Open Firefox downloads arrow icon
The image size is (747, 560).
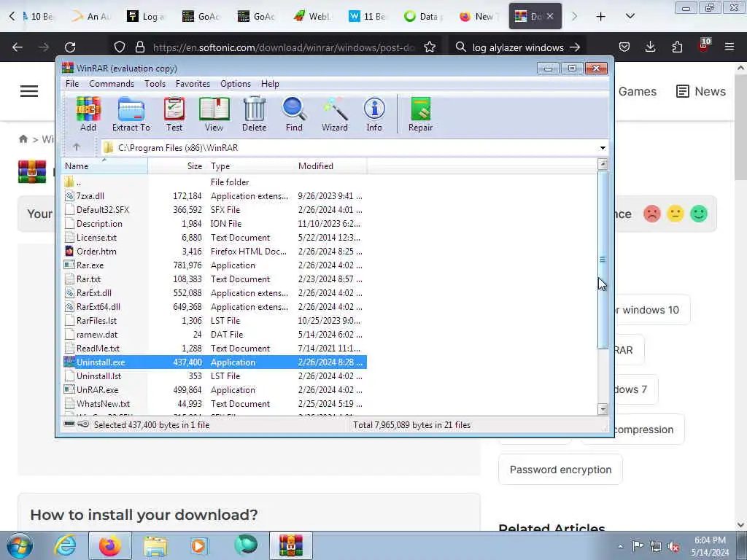[x=650, y=47]
